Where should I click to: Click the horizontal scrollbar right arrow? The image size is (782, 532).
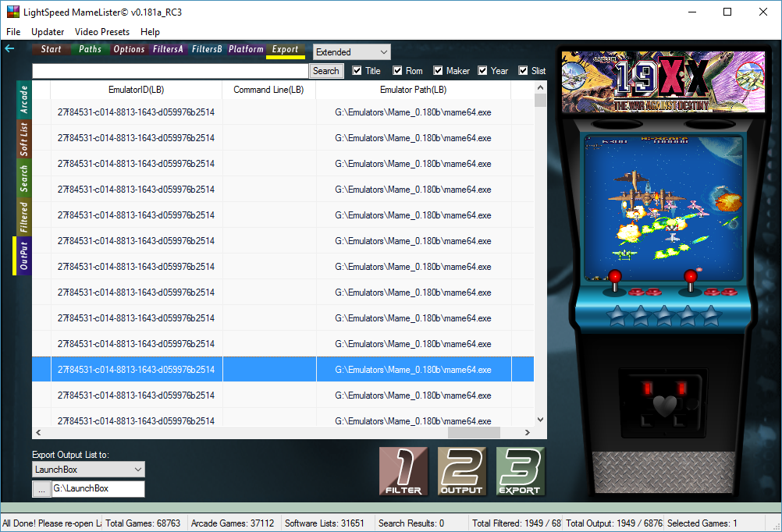(x=528, y=432)
